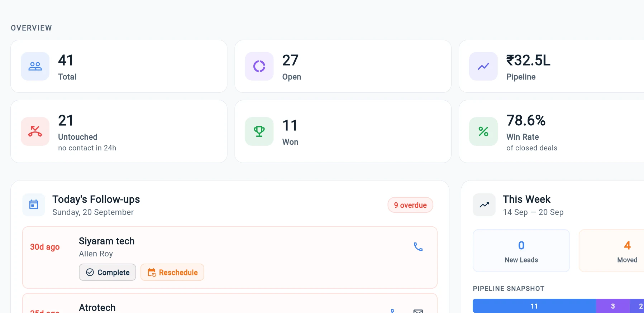The image size is (644, 313).
Task: Click the 'no contact in 24h' caption
Action: [87, 148]
